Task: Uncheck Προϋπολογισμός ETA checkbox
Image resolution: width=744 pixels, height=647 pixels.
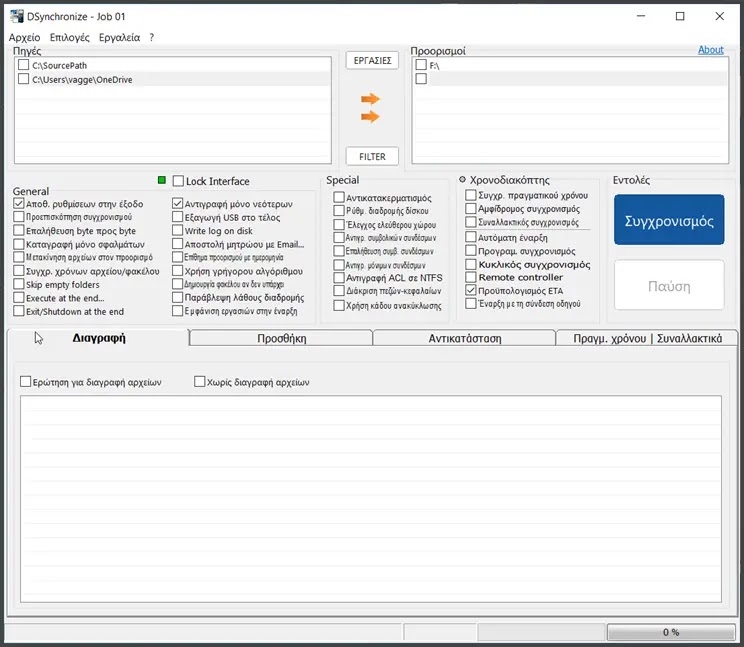Action: point(471,290)
